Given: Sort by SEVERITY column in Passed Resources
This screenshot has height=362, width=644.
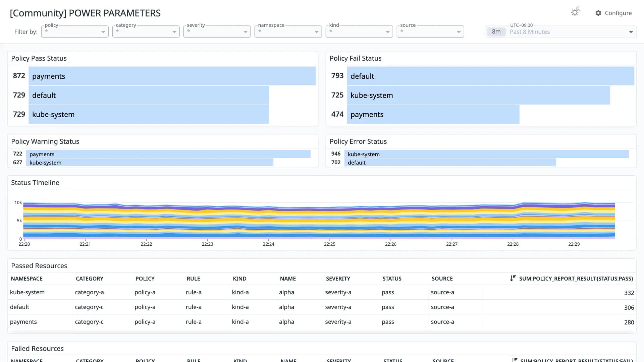Looking at the screenshot, I should coord(338,279).
